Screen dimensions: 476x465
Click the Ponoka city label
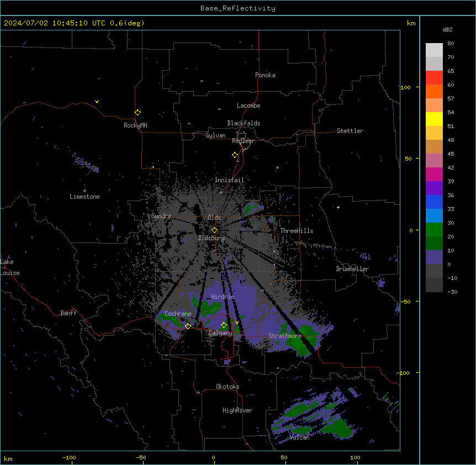tap(265, 75)
